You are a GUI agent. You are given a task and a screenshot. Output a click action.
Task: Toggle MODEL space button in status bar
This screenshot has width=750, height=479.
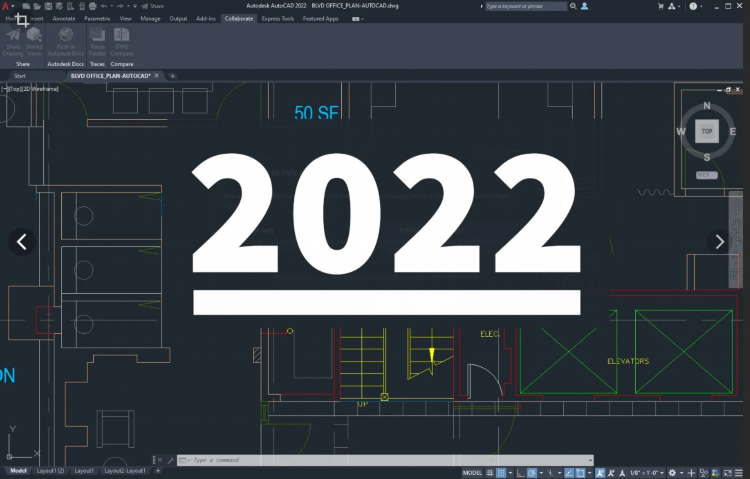click(472, 473)
